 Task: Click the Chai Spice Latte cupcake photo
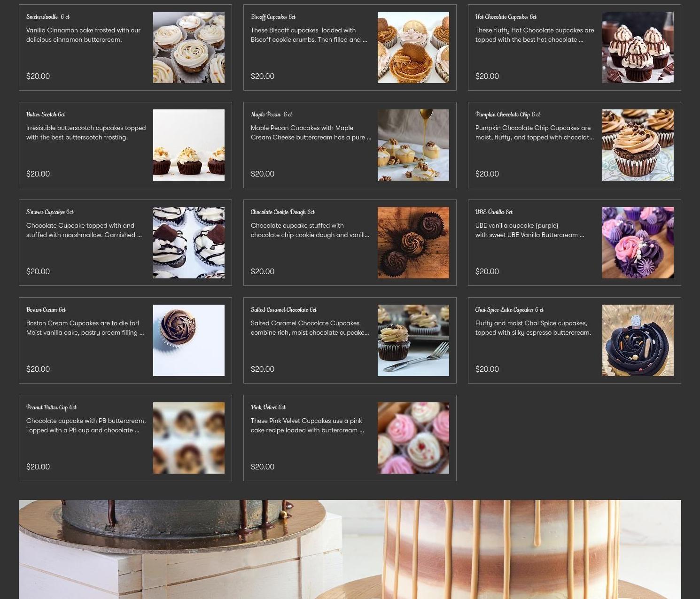(x=638, y=340)
